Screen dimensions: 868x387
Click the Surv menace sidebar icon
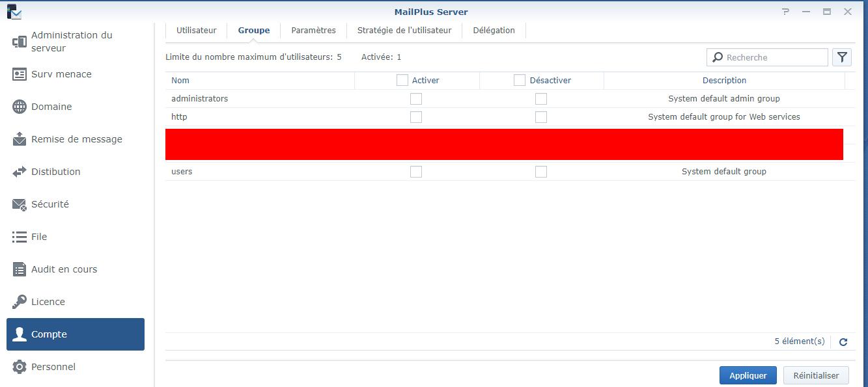point(20,74)
